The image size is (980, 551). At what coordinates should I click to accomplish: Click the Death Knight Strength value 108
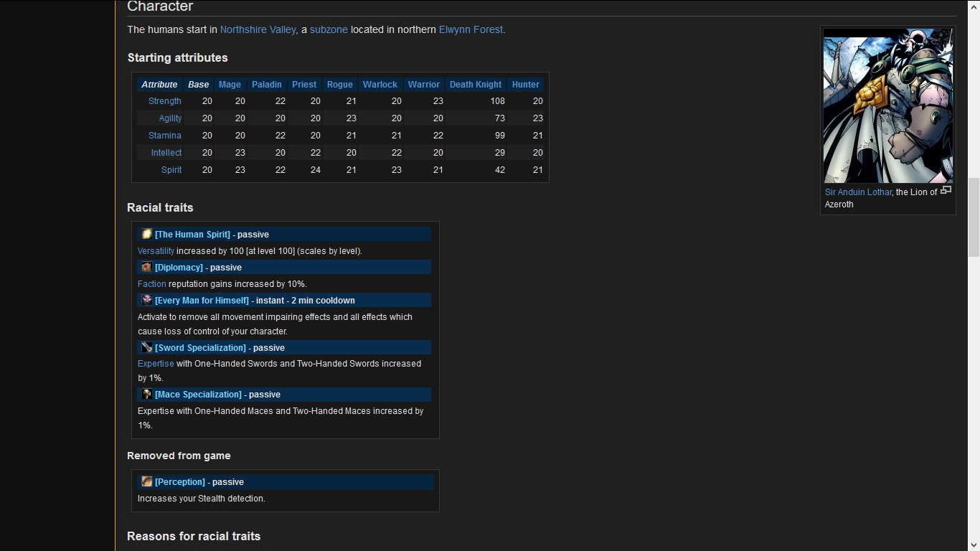pyautogui.click(x=498, y=101)
